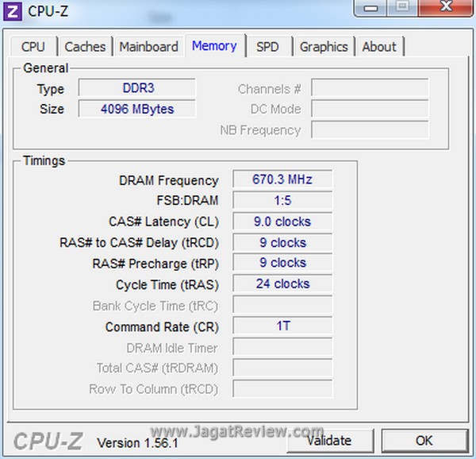This screenshot has width=476, height=459.
Task: Click the NB Frequency label
Action: coord(260,130)
